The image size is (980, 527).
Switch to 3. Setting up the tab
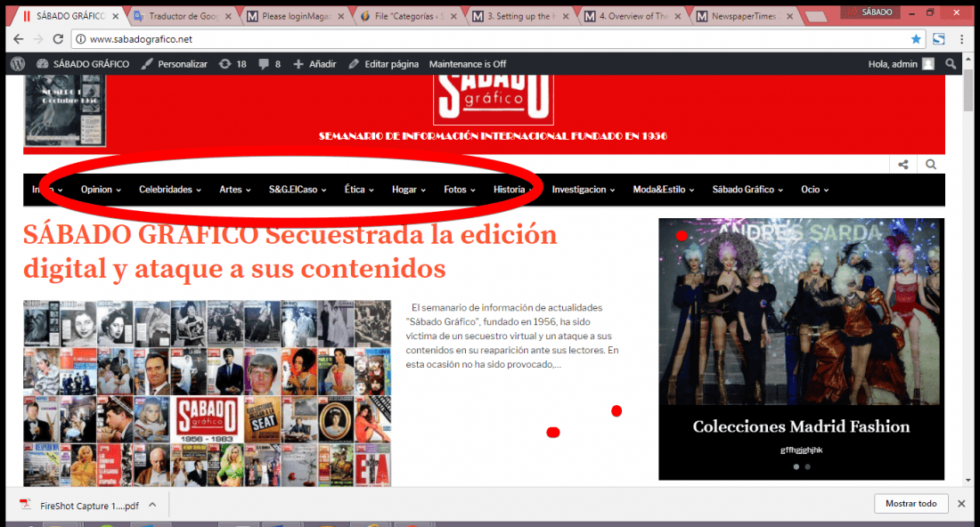[520, 16]
